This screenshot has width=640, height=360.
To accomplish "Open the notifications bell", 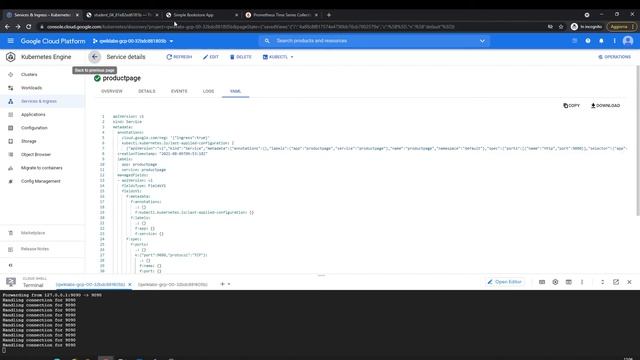I will (x=601, y=41).
